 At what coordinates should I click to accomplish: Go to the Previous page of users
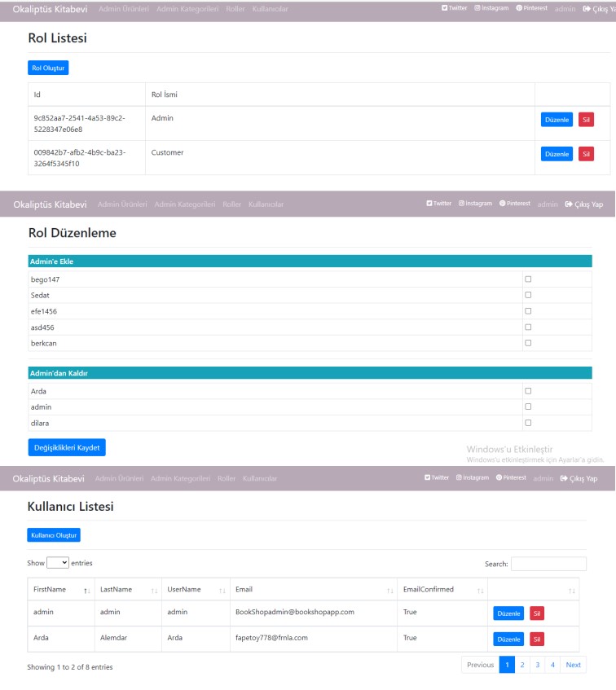point(481,665)
